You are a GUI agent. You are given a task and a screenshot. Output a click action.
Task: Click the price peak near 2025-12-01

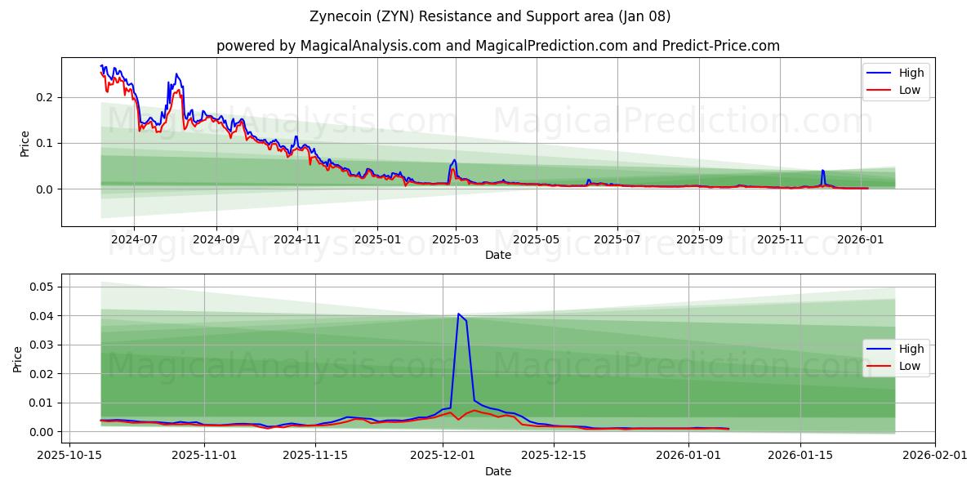pyautogui.click(x=460, y=314)
